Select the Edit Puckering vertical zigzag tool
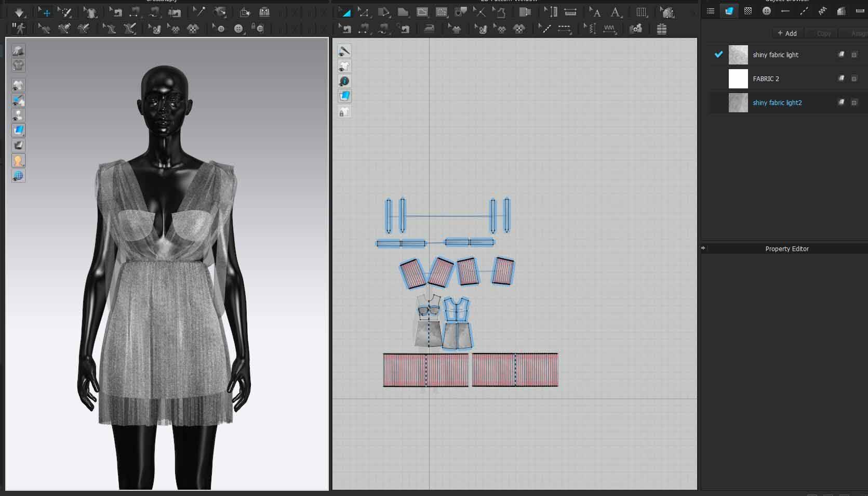The image size is (868, 496). pos(590,29)
